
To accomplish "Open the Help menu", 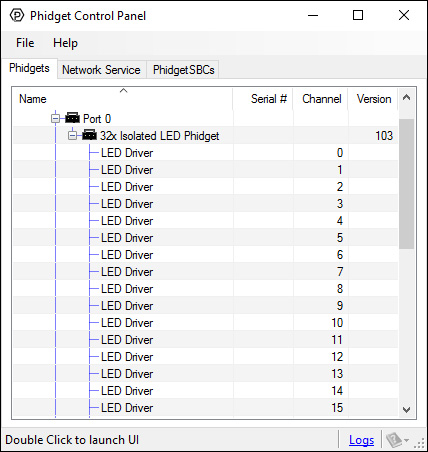I will tap(65, 43).
